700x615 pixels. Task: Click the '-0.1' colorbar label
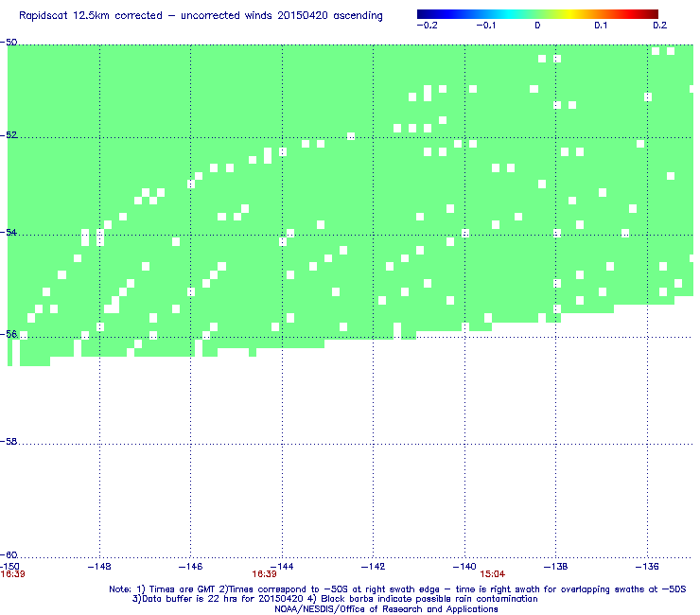[486, 26]
